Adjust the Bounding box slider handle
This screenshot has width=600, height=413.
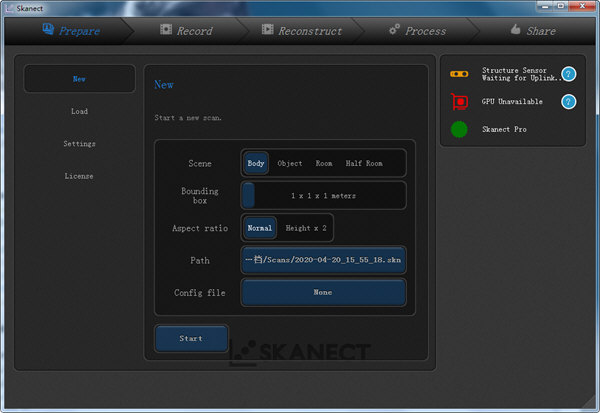249,195
